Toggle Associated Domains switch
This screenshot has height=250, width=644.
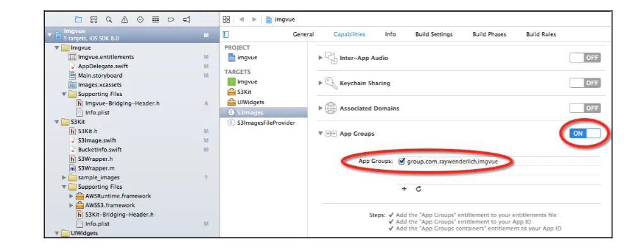point(585,109)
